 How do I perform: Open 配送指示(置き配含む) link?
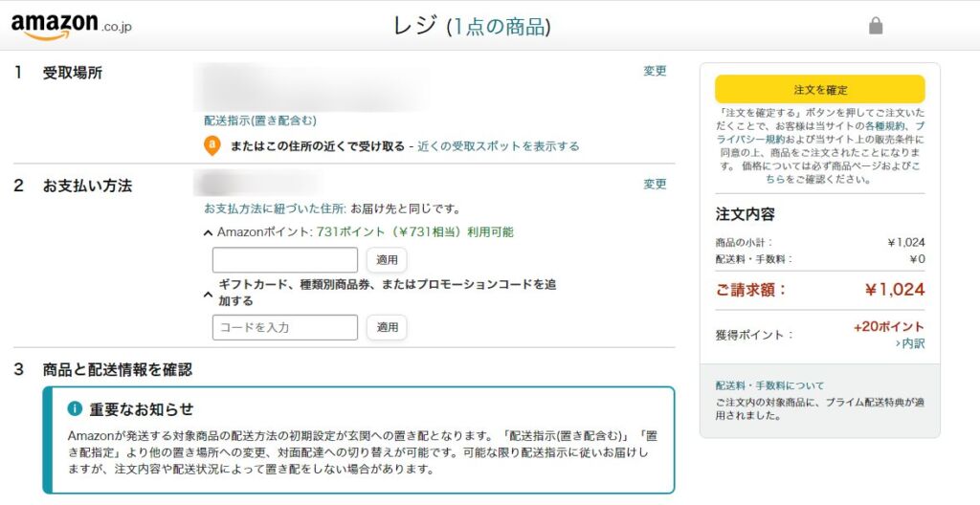pos(260,121)
